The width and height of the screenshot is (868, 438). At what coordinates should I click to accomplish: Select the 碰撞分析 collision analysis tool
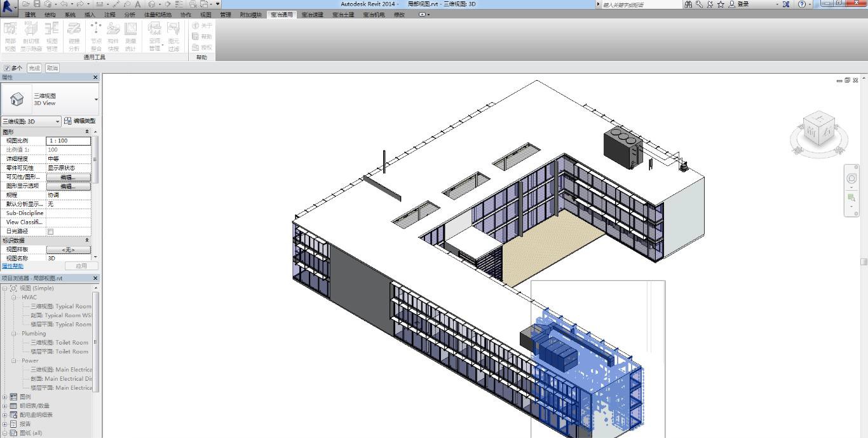74,36
